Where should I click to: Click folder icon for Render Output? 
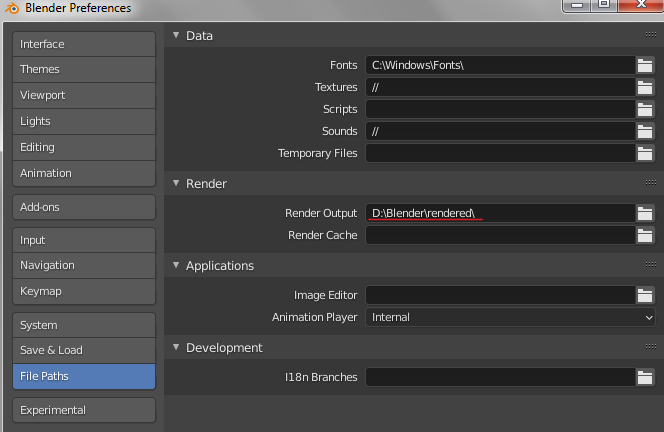coord(645,213)
